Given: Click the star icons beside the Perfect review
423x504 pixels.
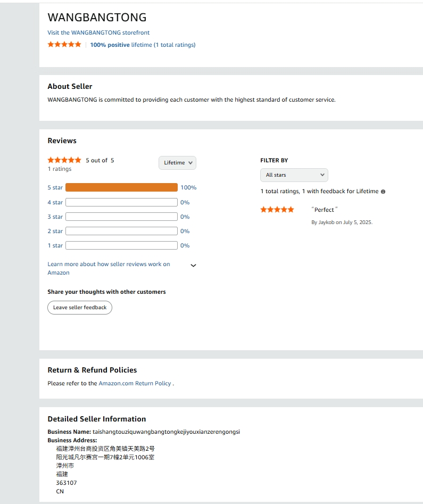Looking at the screenshot, I should tap(277, 210).
